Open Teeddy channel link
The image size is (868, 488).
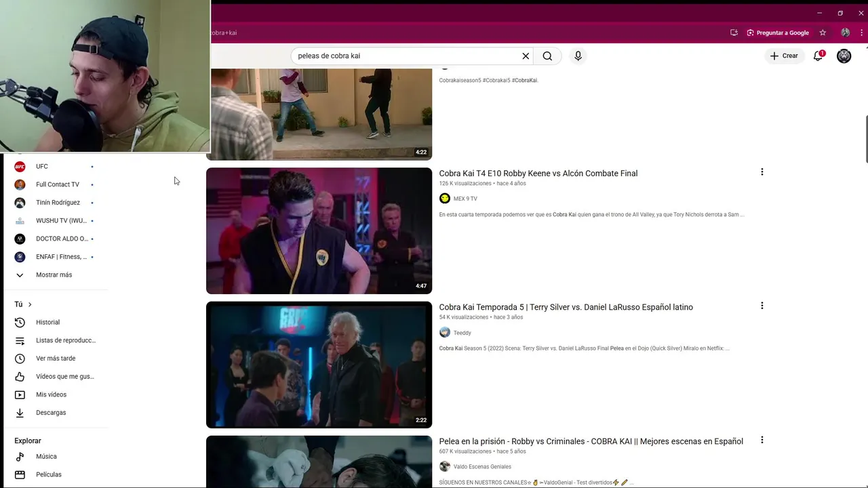coord(462,333)
